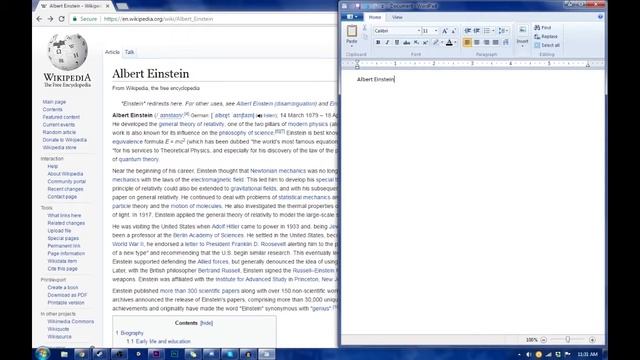Viewport: 640px width, 360px height.
Task: Click the bullet list icon
Action: (487, 31)
